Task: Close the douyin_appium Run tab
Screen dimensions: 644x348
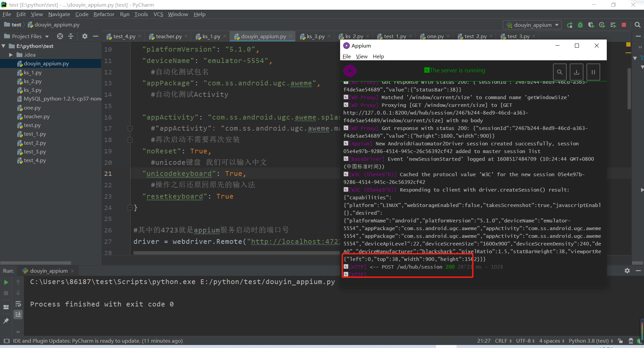Action: [x=72, y=271]
